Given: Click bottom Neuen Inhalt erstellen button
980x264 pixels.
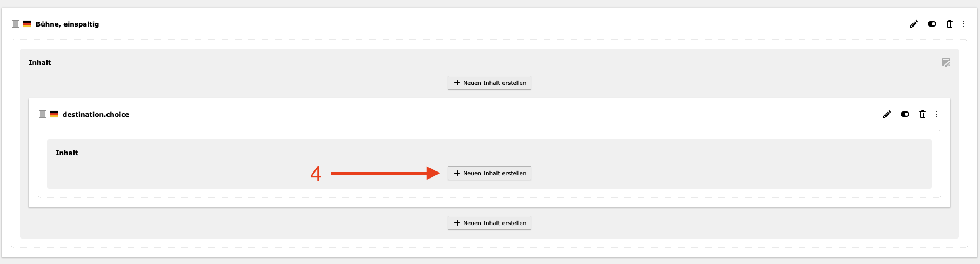Looking at the screenshot, I should [489, 223].
